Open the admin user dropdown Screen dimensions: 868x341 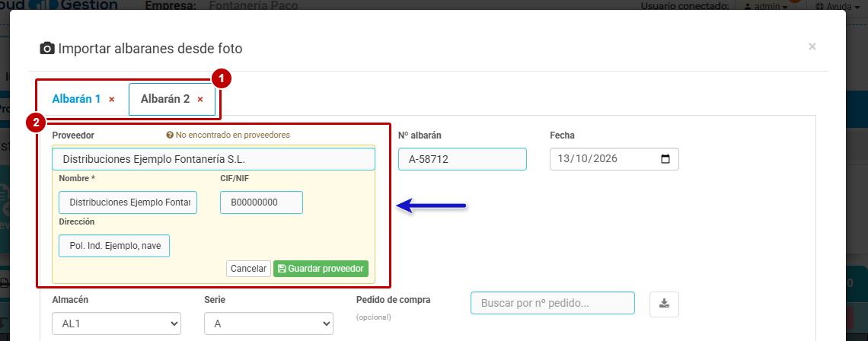click(766, 7)
